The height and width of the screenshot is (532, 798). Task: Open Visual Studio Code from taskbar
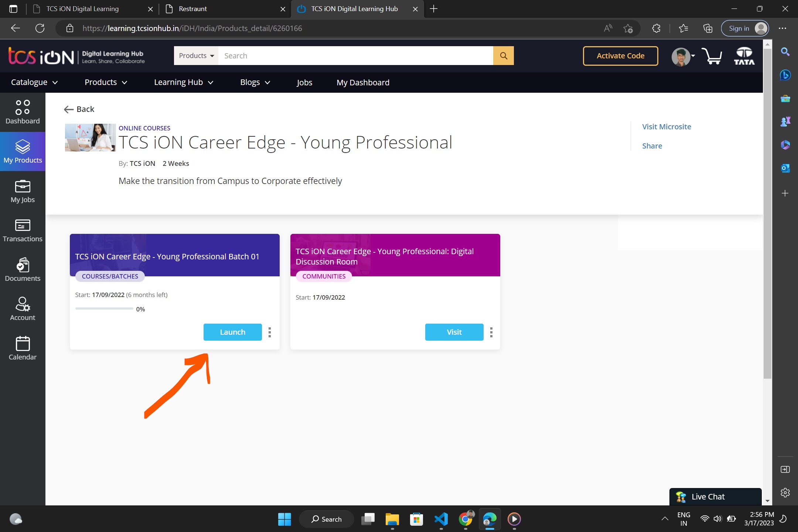coord(441,519)
